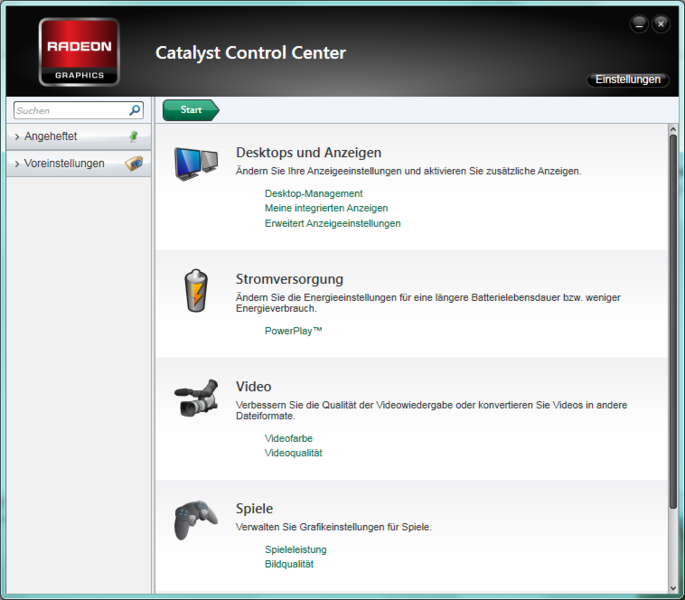685x600 pixels.
Task: Open Meine integrierten Anzeigen link
Action: coord(326,208)
